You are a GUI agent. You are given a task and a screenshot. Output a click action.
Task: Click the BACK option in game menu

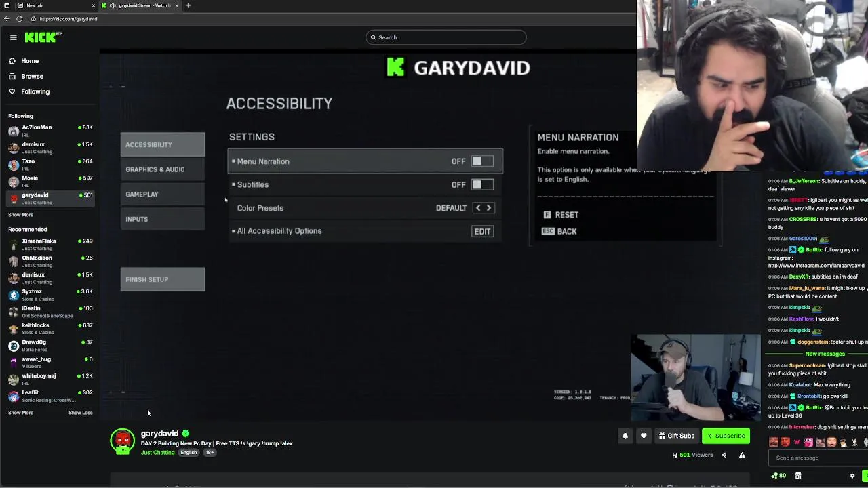(559, 232)
